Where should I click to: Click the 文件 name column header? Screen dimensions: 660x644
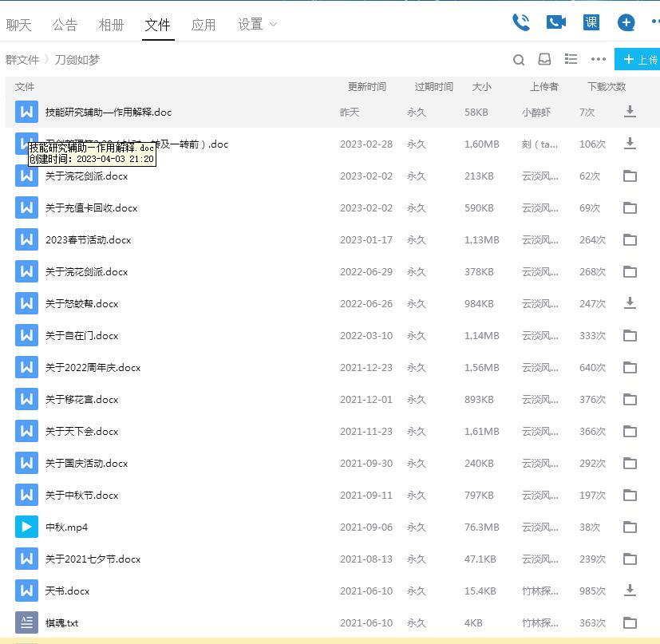[x=25, y=87]
